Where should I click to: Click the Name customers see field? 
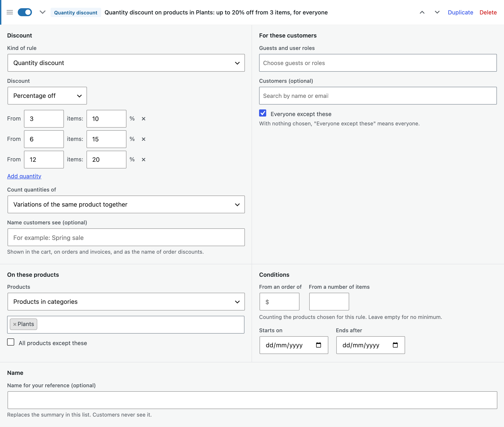126,237
